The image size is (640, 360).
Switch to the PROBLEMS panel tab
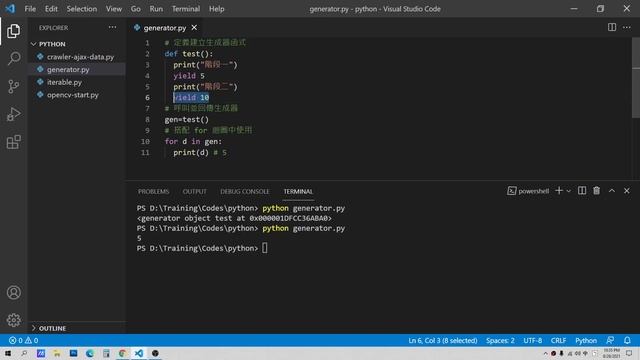pyautogui.click(x=153, y=191)
